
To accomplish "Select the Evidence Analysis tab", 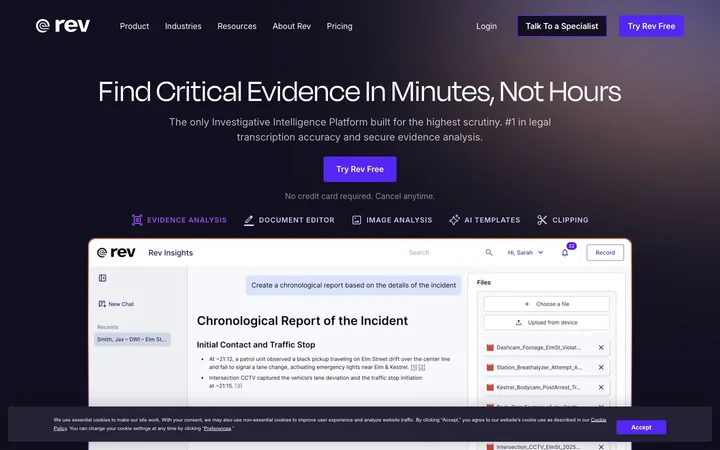I will pyautogui.click(x=179, y=220).
